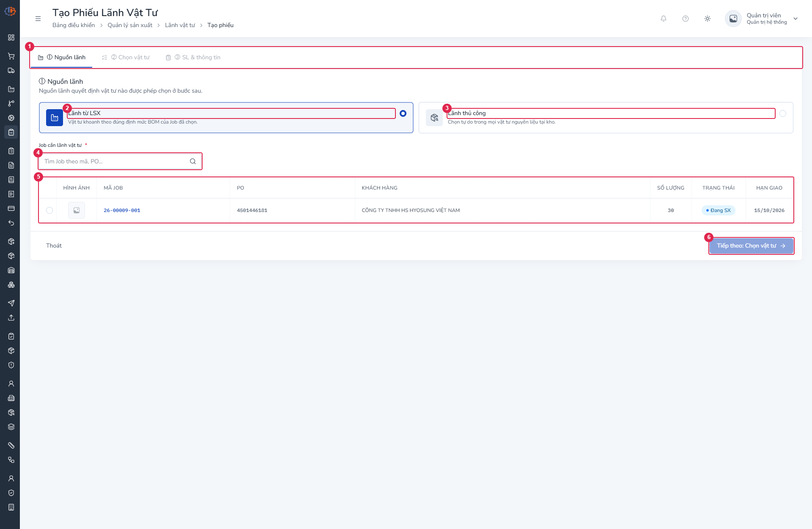Select the radio for job 26-00009-001
This screenshot has height=529, width=812.
[x=49, y=210]
